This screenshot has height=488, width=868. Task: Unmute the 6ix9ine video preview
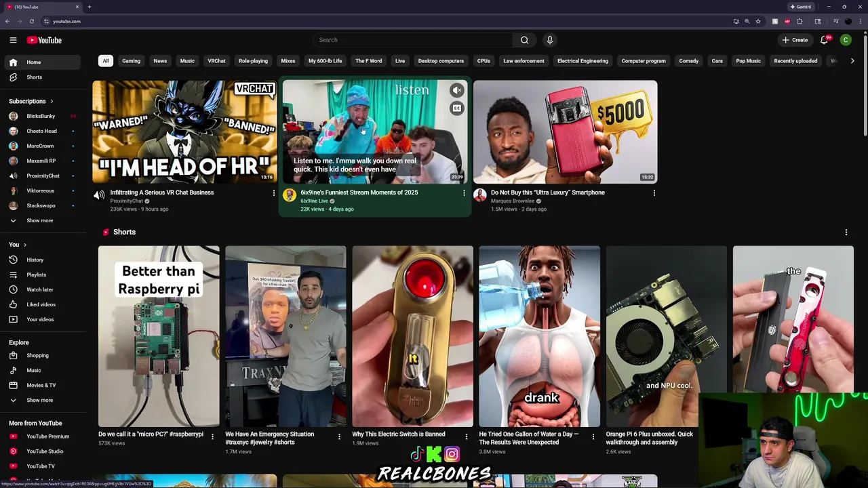pos(457,90)
